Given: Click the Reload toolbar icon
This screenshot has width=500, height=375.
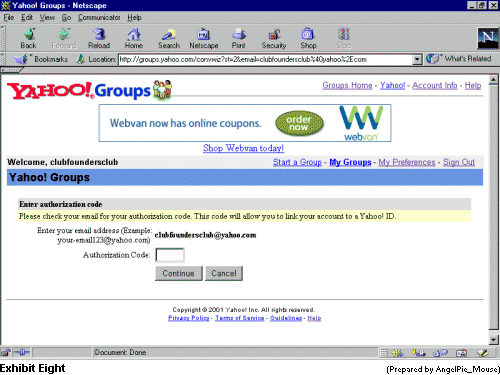Looking at the screenshot, I should pos(99,38).
